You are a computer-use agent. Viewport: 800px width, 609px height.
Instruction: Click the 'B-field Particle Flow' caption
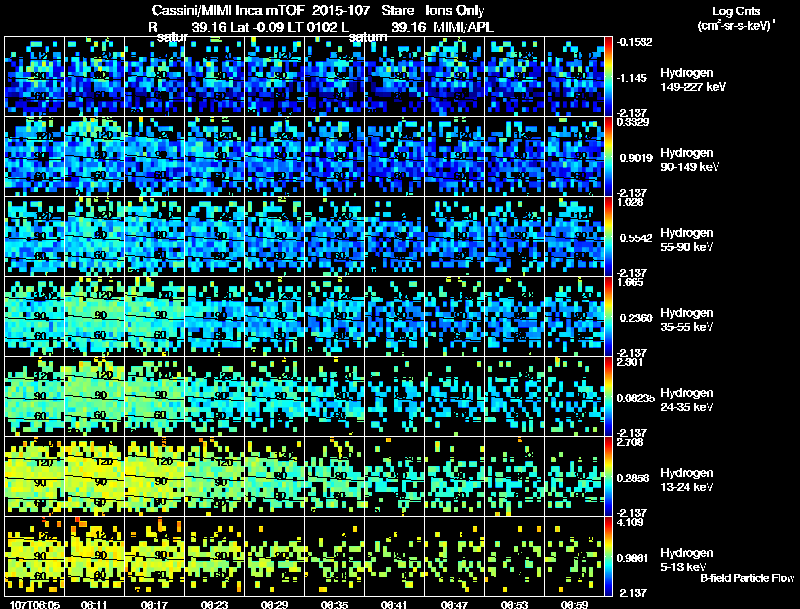[747, 578]
